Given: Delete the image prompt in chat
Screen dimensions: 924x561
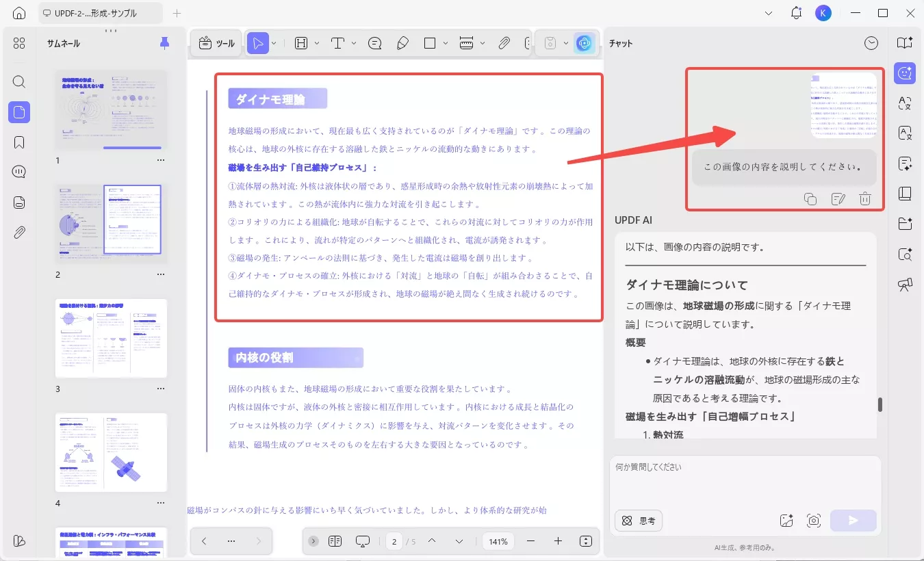Looking at the screenshot, I should coord(865,198).
